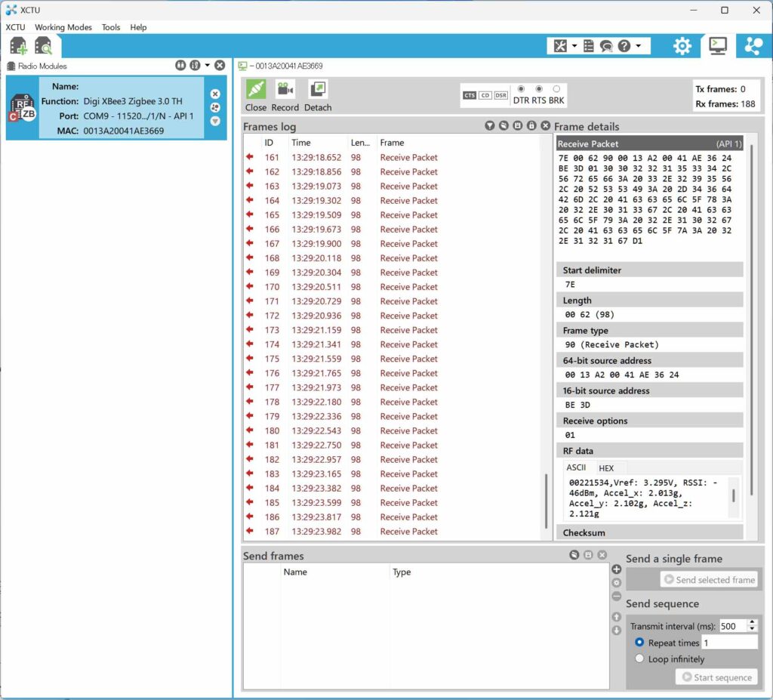Open the Tools menu
Image resolution: width=773 pixels, height=700 pixels.
coord(111,27)
